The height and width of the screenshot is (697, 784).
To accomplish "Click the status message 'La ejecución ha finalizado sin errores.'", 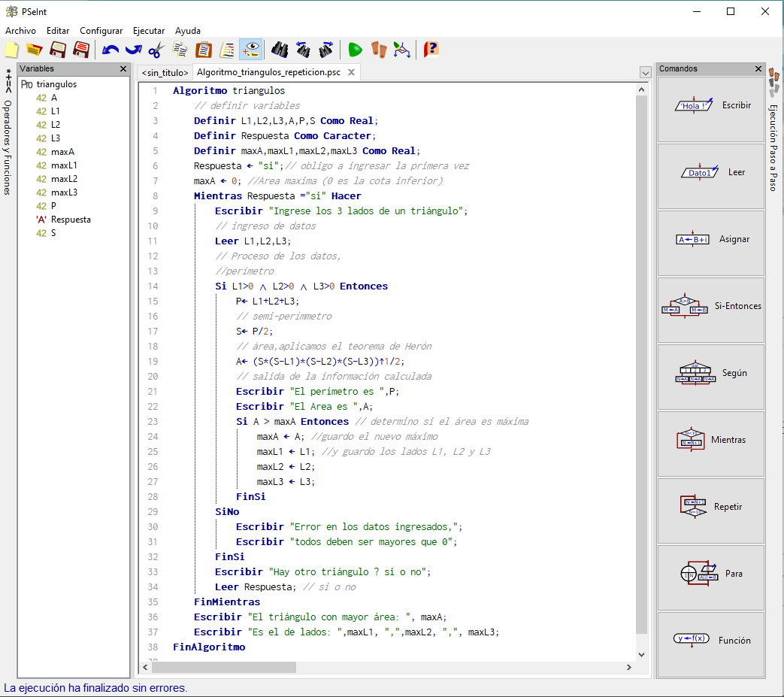I will click(x=95, y=688).
